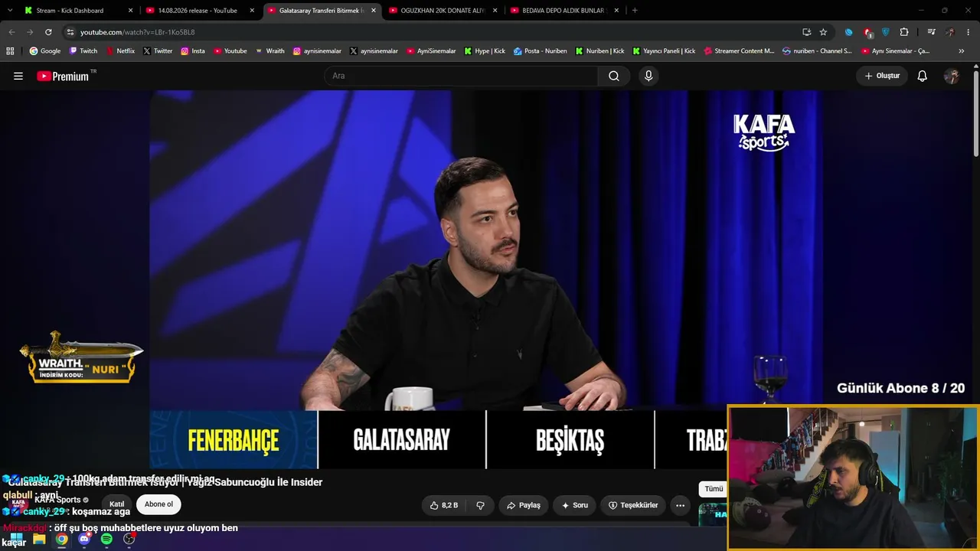Switch to the 14.08.2026 release YouTube tab
Viewport: 980px width, 551px height.
[200, 11]
